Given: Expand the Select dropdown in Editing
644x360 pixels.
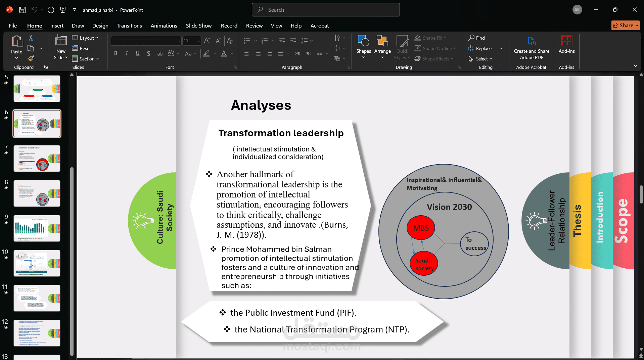Looking at the screenshot, I should pos(480,59).
